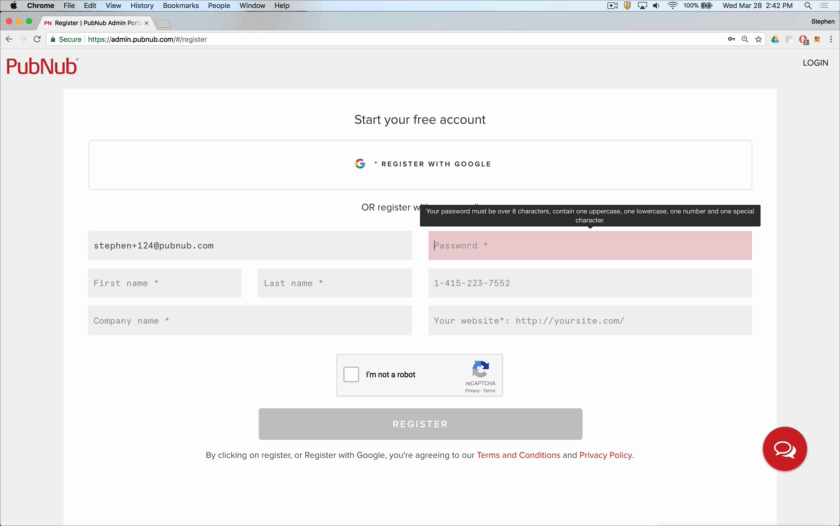
Task: Close the Register PubNub tab
Action: click(146, 23)
